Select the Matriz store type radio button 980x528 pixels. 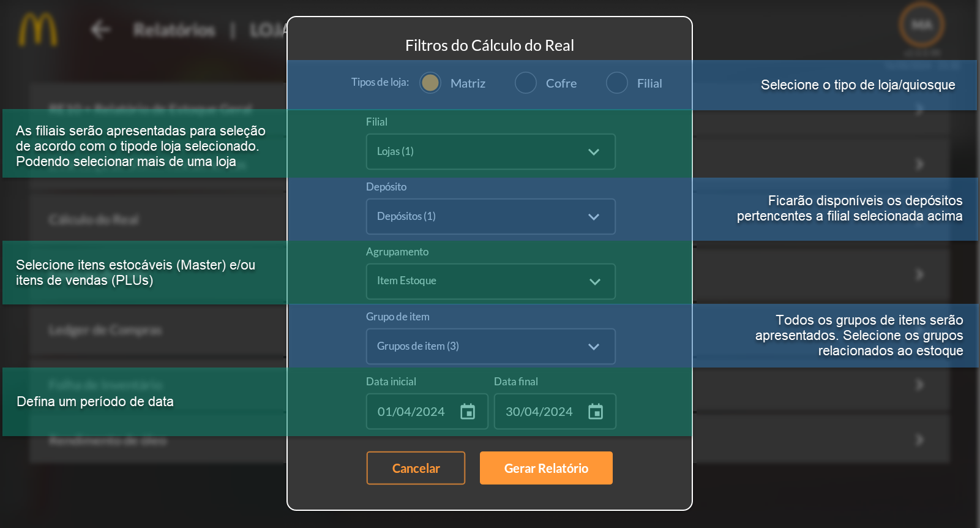[x=430, y=83]
